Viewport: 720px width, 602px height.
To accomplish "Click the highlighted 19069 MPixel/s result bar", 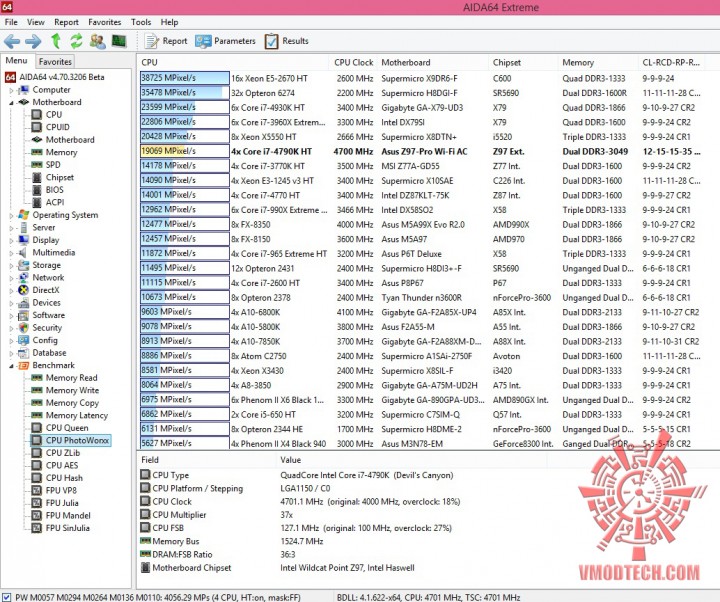I will tap(185, 151).
